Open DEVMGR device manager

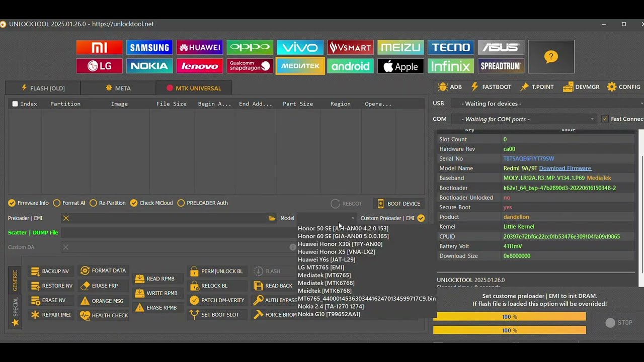coord(581,87)
